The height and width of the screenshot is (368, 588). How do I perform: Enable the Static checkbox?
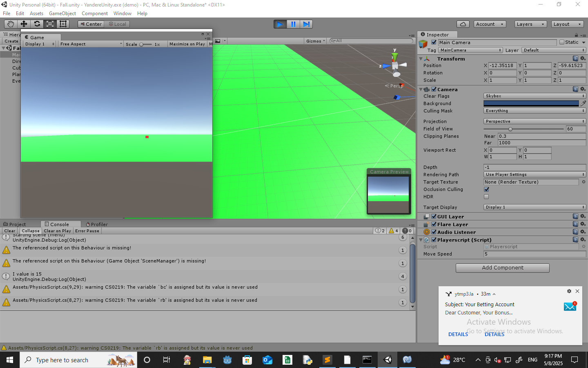click(x=562, y=42)
